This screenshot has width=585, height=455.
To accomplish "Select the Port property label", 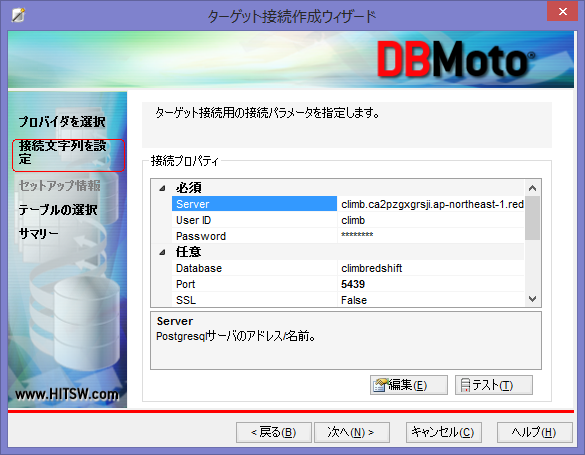I will pos(185,284).
